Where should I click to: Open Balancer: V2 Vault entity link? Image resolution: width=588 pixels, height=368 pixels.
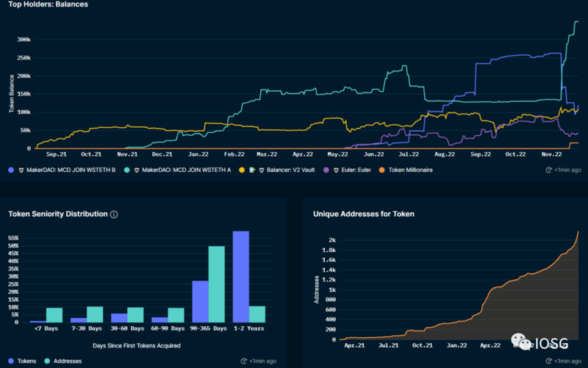tap(293, 170)
